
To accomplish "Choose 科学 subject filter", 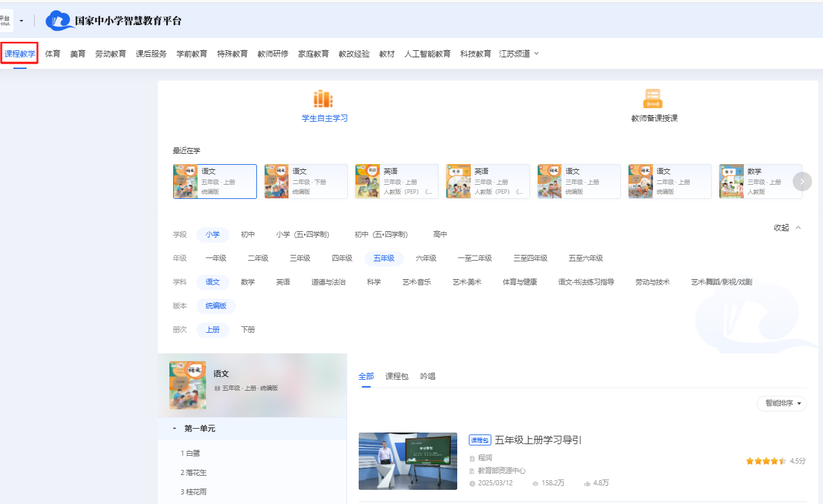I will click(374, 282).
